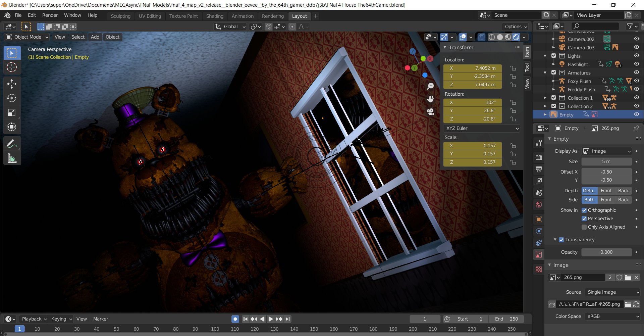Viewport: 644px width, 336px height.
Task: Open the Physics properties tab
Action: [x=539, y=231]
